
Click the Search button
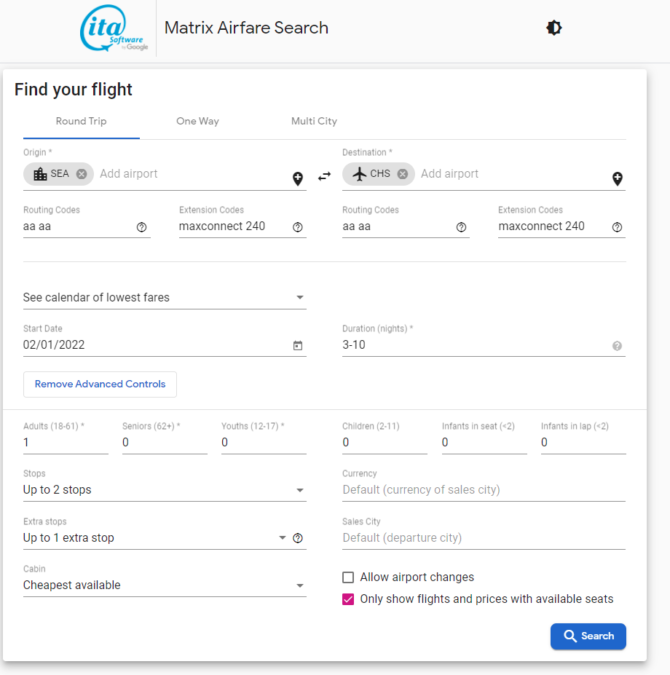click(588, 636)
